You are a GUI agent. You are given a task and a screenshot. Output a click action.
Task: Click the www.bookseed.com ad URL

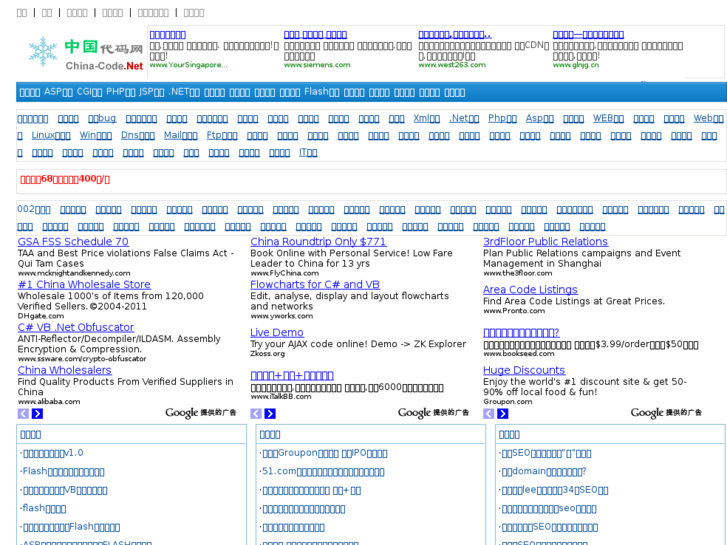tap(519, 353)
